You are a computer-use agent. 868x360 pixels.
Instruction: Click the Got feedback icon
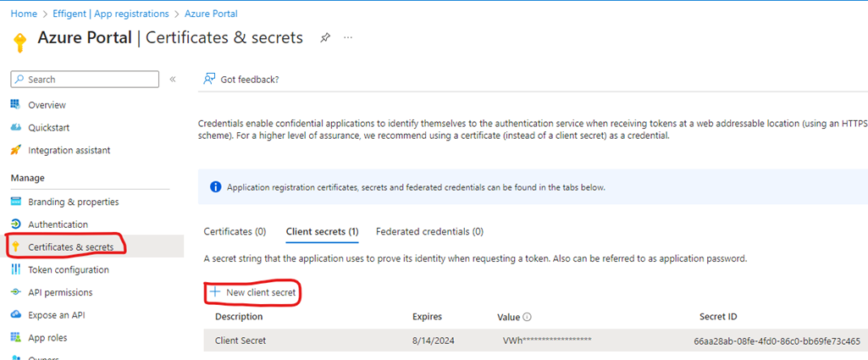click(x=208, y=80)
